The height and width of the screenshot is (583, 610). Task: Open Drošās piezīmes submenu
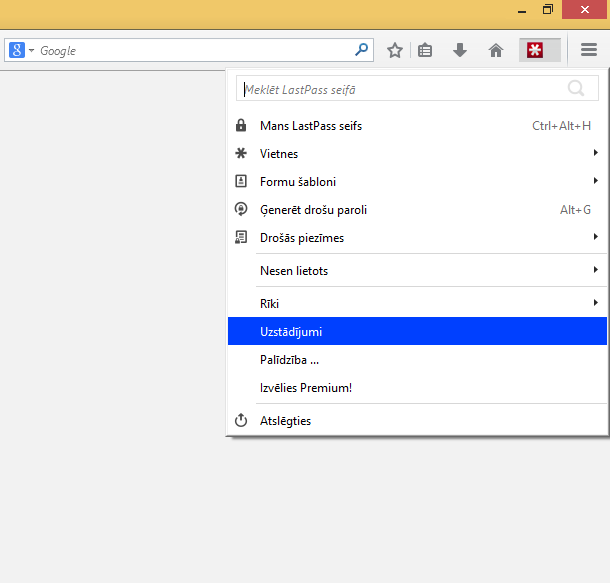coord(417,238)
